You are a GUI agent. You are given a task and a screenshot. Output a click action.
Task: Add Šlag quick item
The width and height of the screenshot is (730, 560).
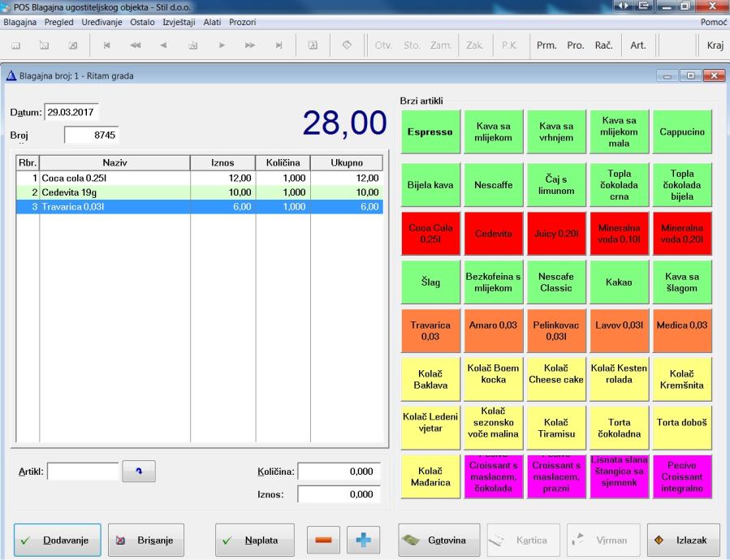tap(430, 282)
